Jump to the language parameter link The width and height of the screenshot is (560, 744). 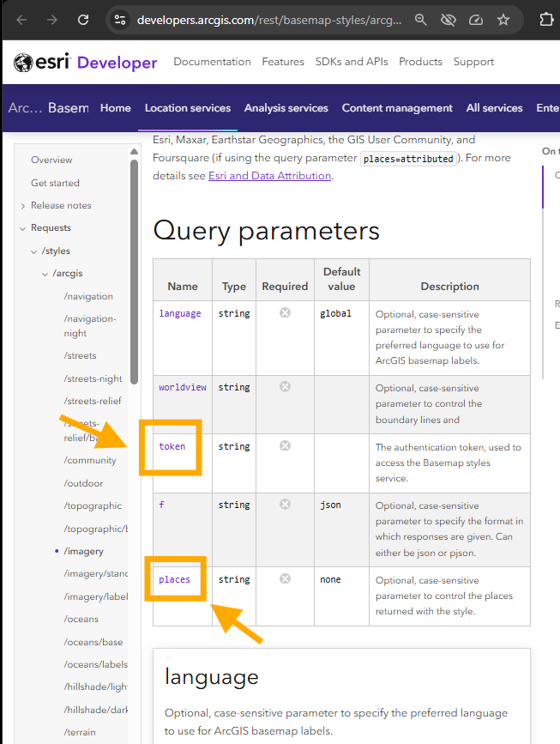click(x=180, y=313)
